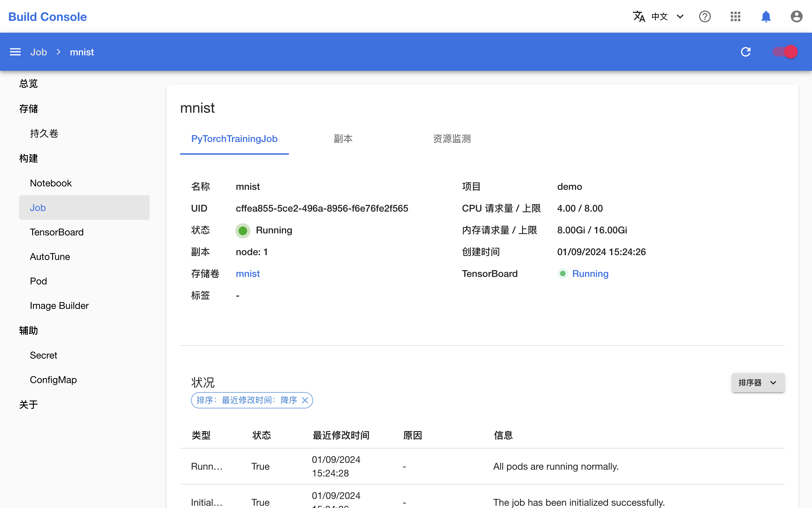Click the 构建 sidebar section heading
812x508 pixels.
[x=29, y=158]
